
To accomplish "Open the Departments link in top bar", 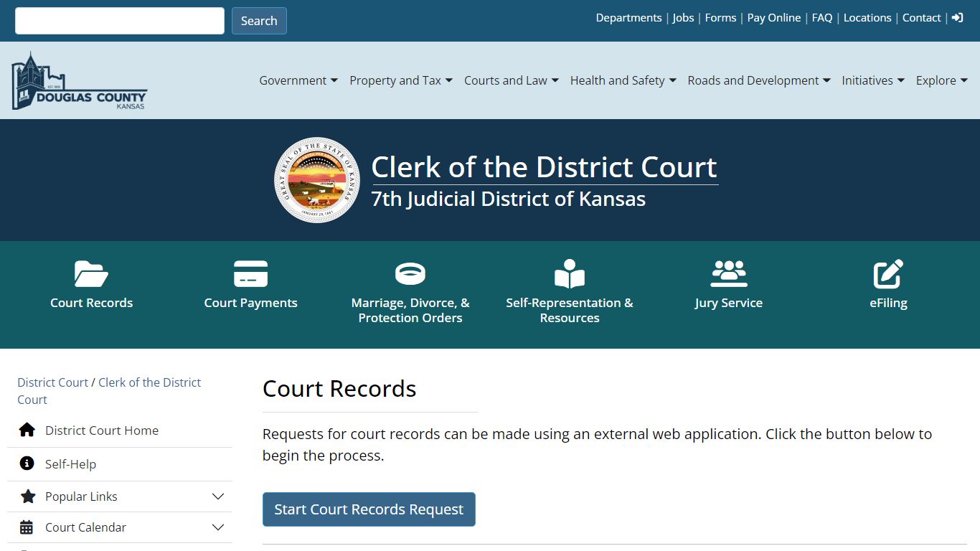I will (x=628, y=18).
